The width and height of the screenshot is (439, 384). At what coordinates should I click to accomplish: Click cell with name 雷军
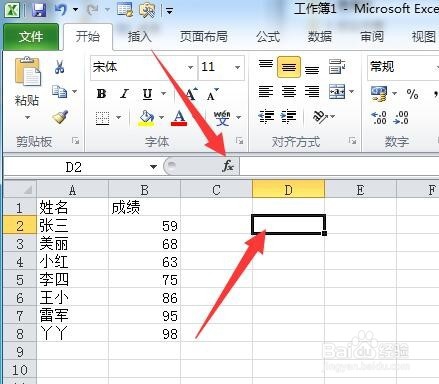point(73,315)
